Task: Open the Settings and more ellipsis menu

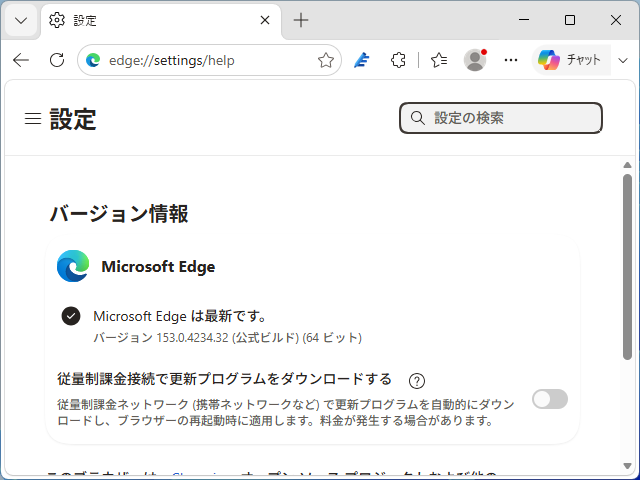Action: pyautogui.click(x=511, y=60)
